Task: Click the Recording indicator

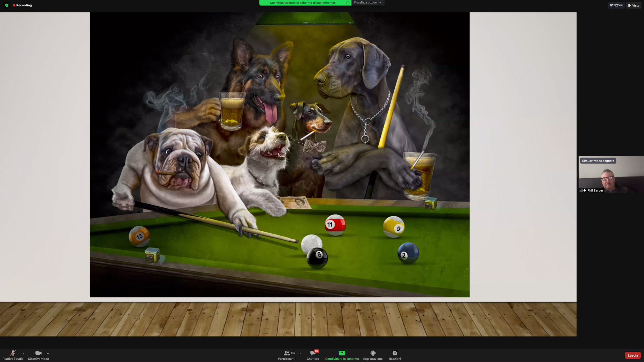Action: [22, 5]
